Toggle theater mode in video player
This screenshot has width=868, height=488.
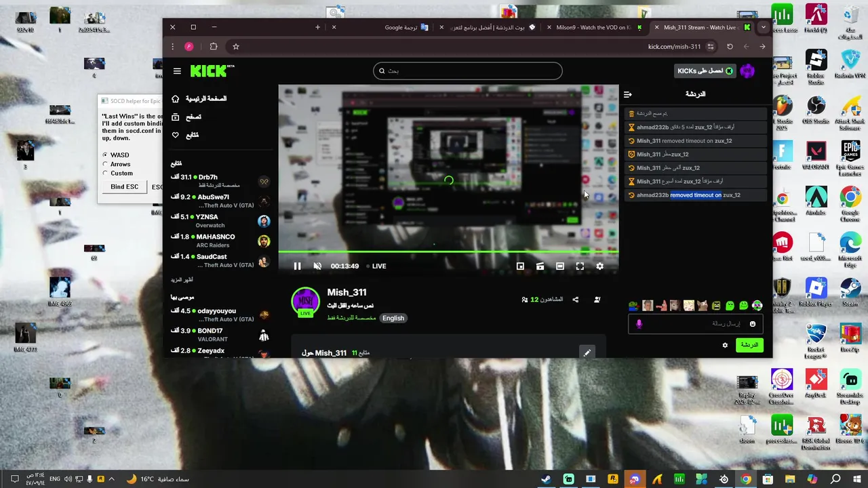click(x=560, y=266)
